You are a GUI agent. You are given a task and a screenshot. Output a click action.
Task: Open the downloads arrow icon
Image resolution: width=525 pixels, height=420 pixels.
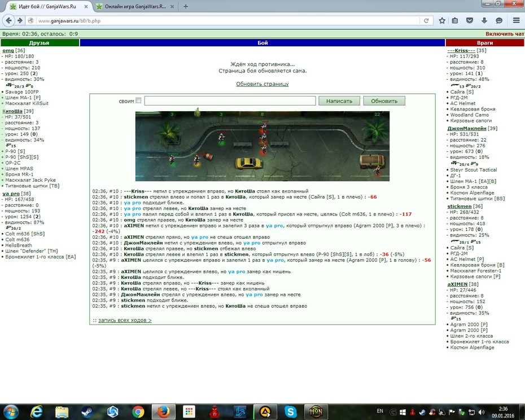(484, 21)
